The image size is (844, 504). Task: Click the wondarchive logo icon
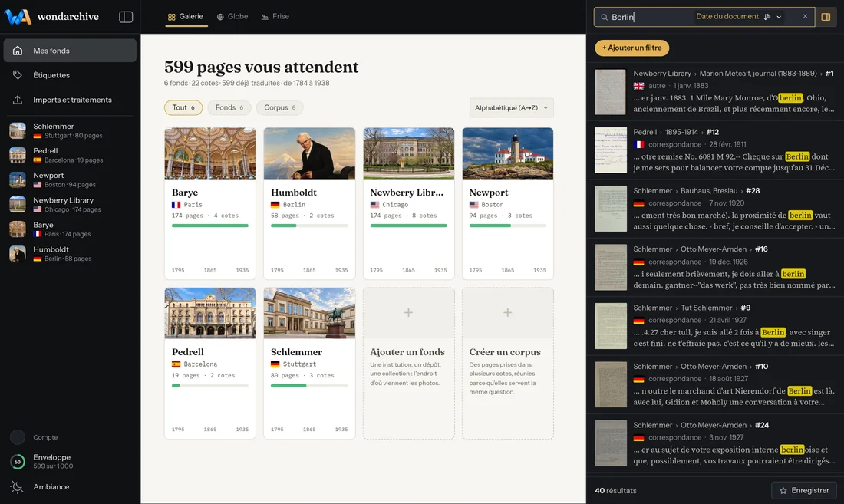tap(18, 17)
